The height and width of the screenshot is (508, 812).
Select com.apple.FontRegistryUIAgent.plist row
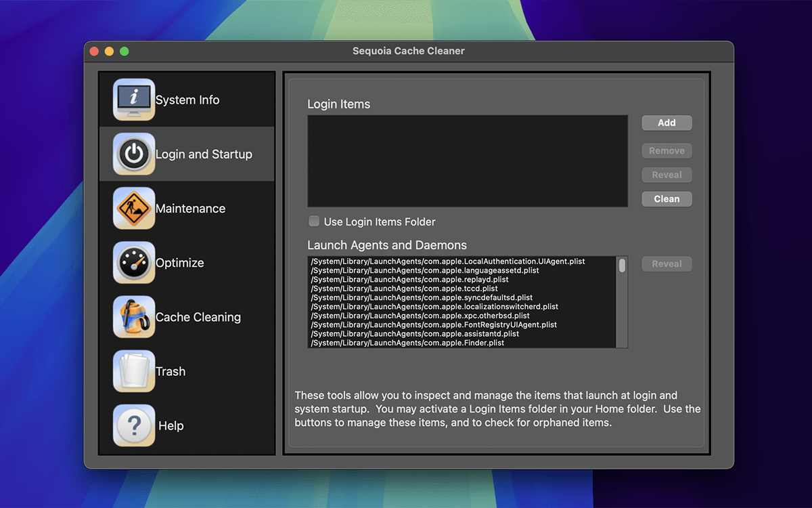(x=462, y=325)
